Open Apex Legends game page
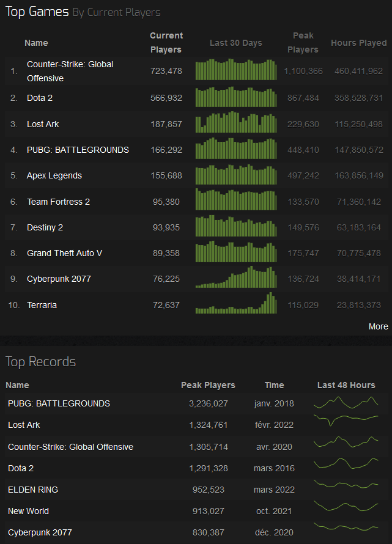Screen dimensions: 392x544 pyautogui.click(x=54, y=175)
